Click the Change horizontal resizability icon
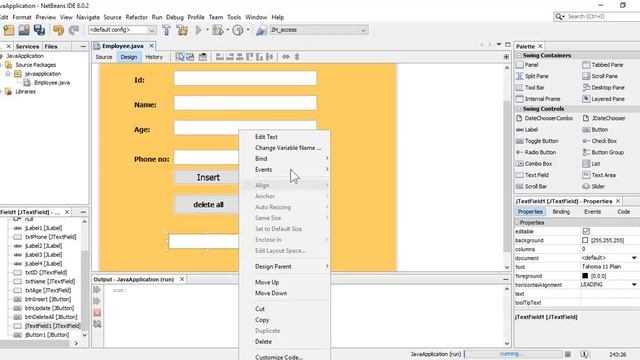 (286, 57)
